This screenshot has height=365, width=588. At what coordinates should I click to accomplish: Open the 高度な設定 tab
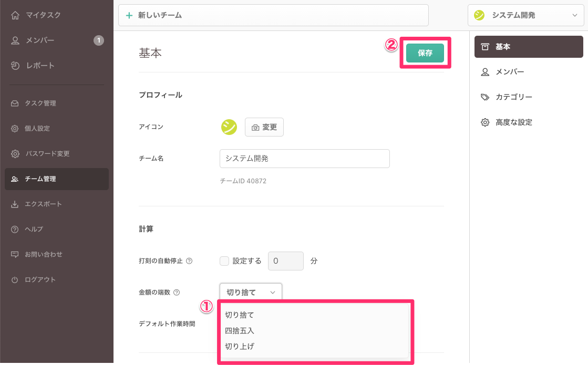513,122
